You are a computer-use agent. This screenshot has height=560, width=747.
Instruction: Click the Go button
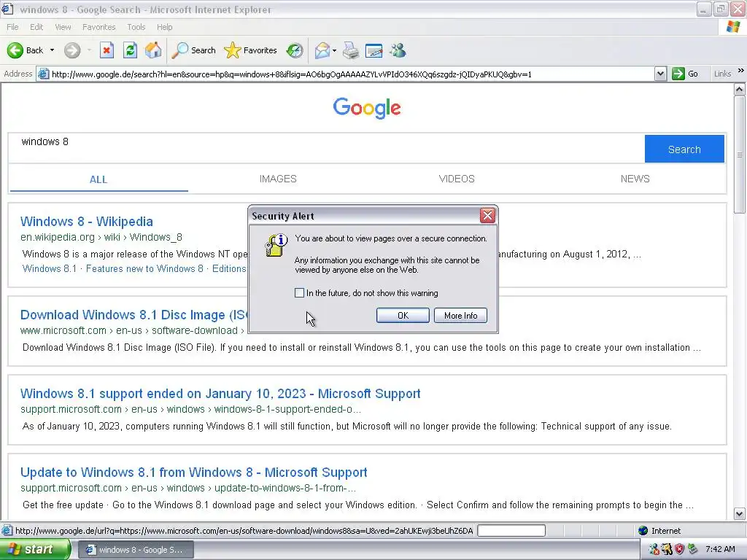pyautogui.click(x=685, y=74)
